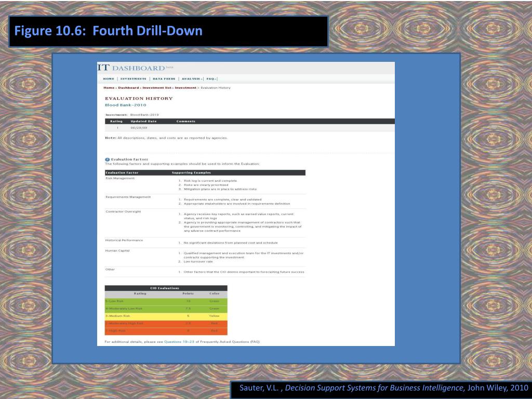Open Investment breadcrumb link

tap(185, 88)
